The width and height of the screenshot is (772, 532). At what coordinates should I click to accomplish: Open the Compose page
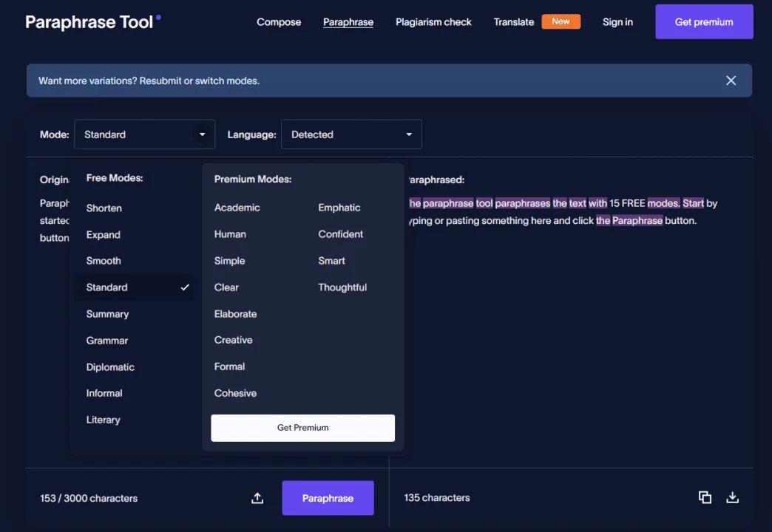click(279, 22)
